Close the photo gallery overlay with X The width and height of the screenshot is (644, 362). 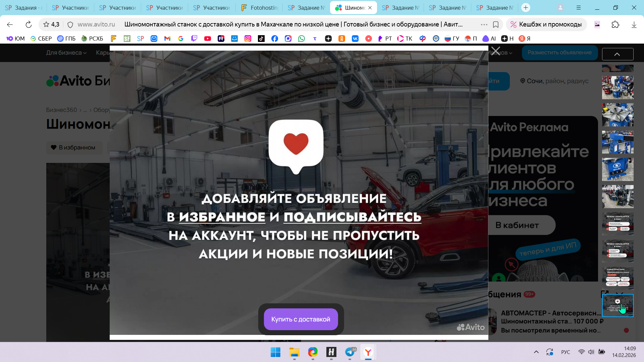[x=495, y=51]
